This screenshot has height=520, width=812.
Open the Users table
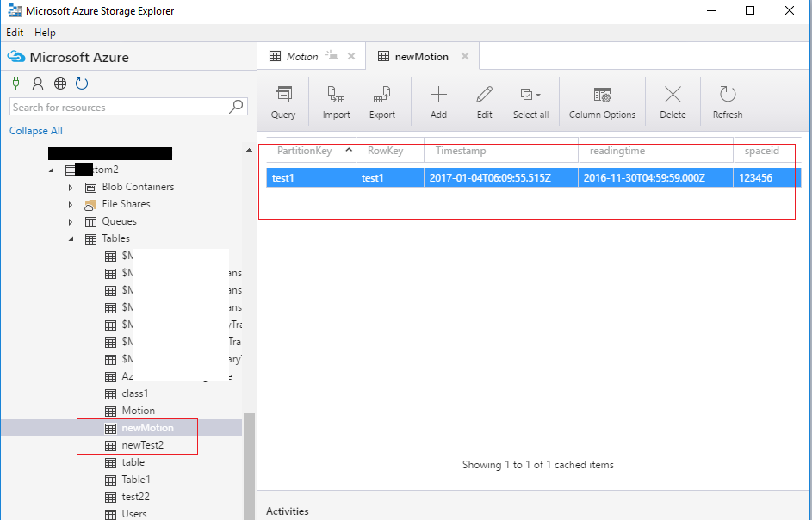(134, 513)
